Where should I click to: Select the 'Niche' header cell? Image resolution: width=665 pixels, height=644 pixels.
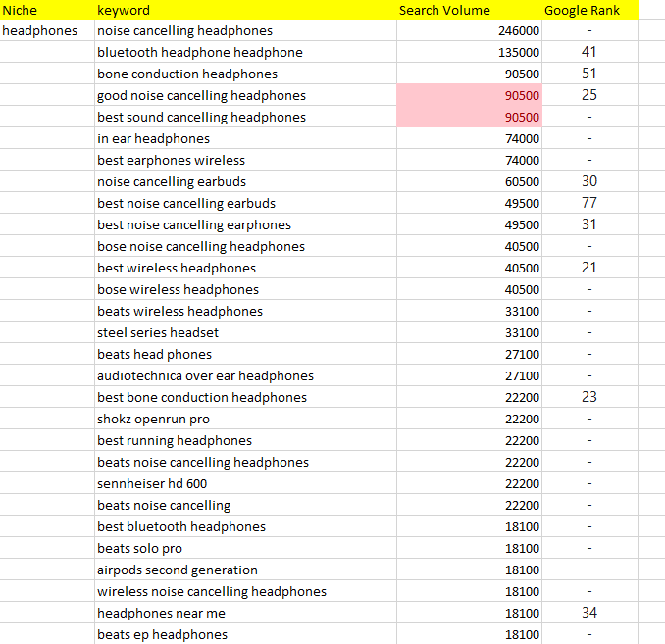tap(20, 10)
